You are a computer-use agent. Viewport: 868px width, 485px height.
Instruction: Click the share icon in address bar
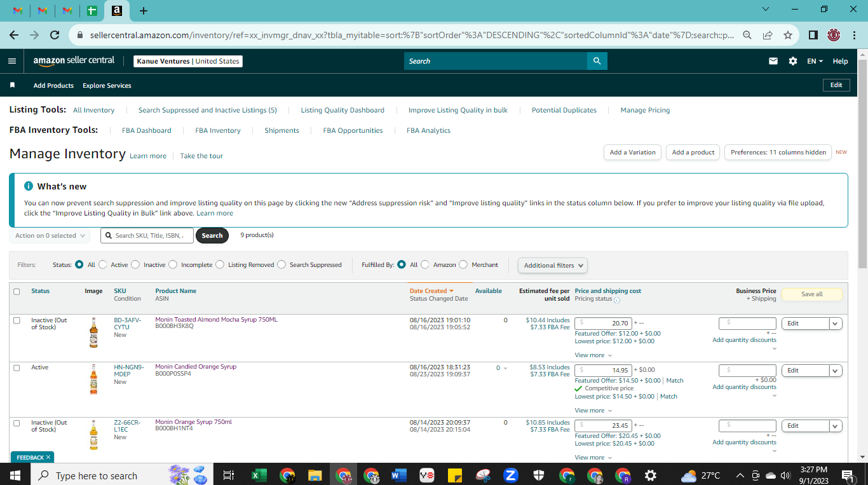click(x=768, y=35)
